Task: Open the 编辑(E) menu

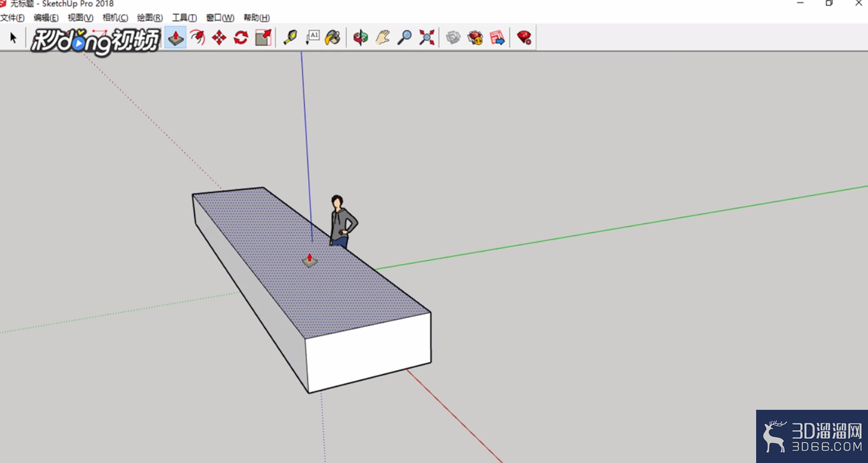Action: coord(46,18)
